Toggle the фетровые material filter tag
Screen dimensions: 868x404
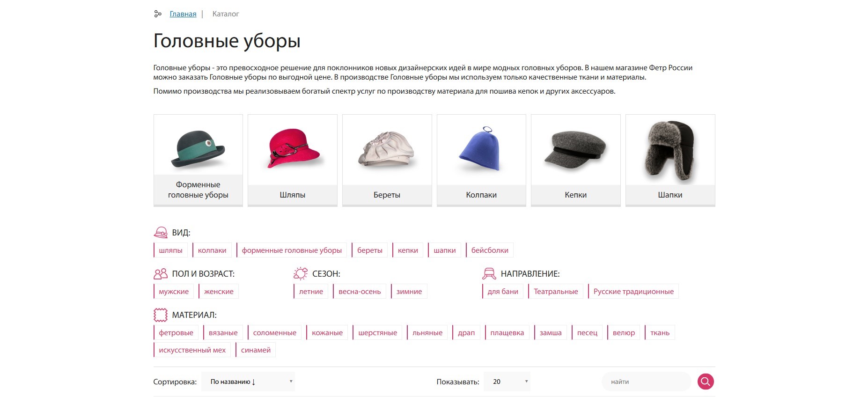(176, 333)
